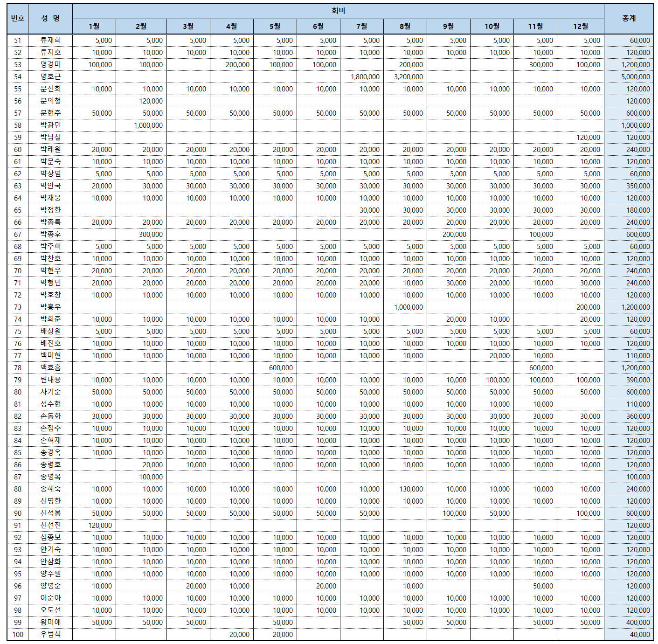Click the 40,000 total in row 100

point(639,635)
